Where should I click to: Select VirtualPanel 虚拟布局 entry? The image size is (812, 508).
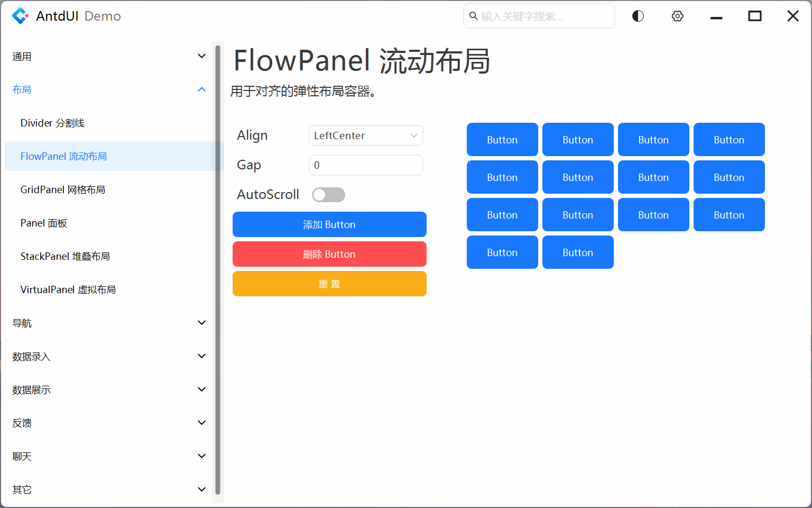click(x=68, y=289)
